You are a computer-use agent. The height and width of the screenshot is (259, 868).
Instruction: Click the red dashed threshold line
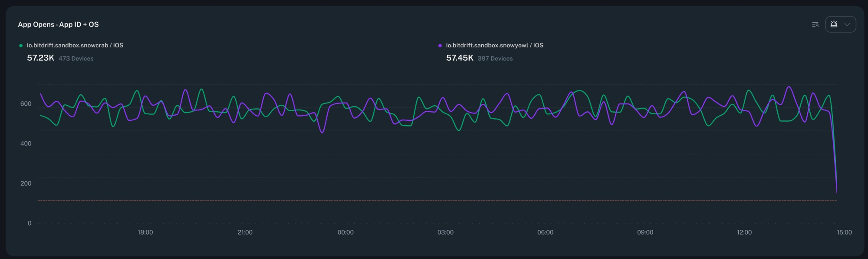(x=434, y=201)
